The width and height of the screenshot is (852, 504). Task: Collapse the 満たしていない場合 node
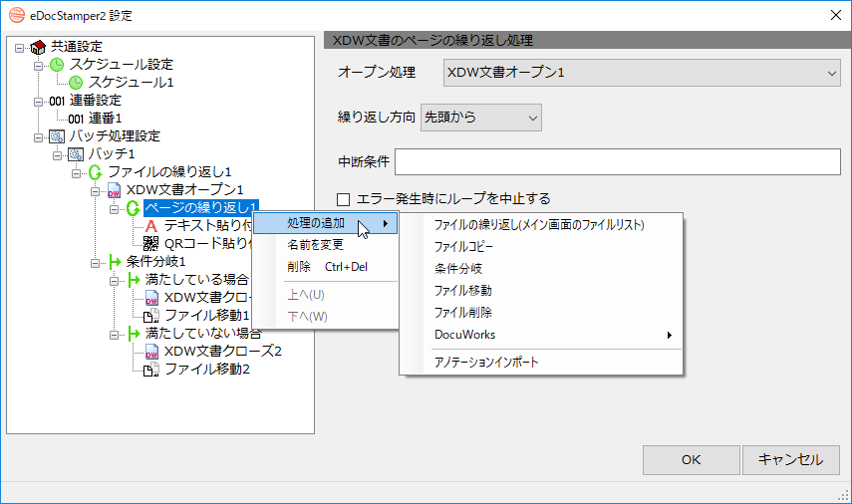click(115, 335)
